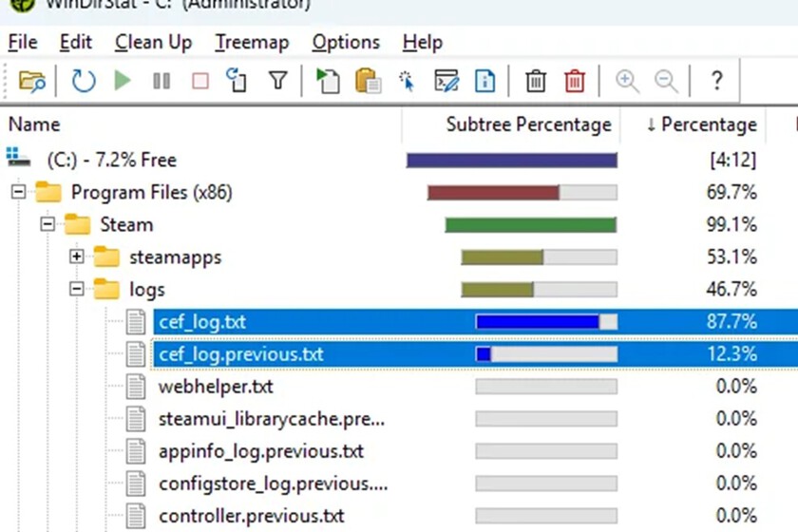Click the Steam folder icon
Viewport: 798px width, 532px height.
point(77,224)
